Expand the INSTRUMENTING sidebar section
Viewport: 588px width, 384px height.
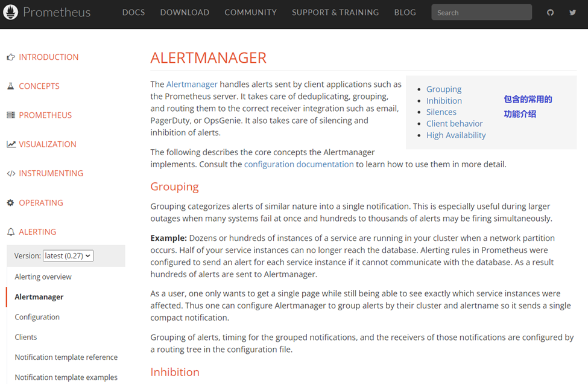coord(51,173)
